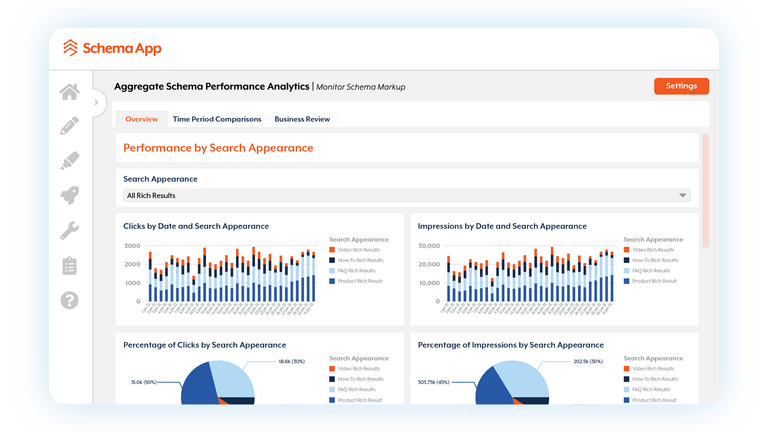
Task: Switch to the Overview tab
Action: point(142,119)
